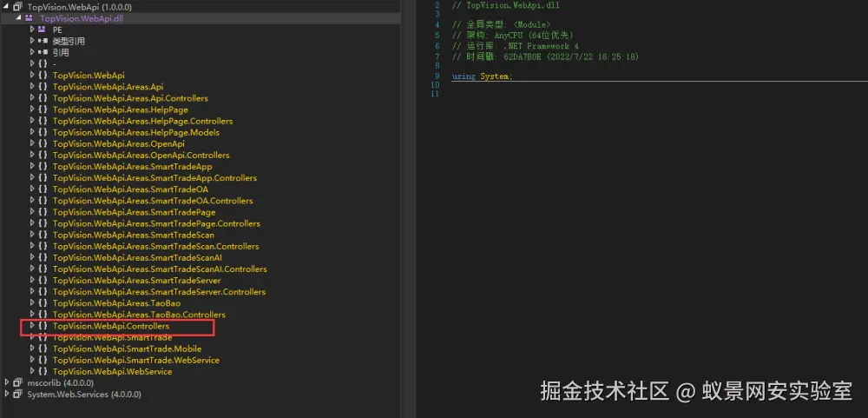Select the TopVision.WebApi.Areas.Api label
Image resolution: width=868 pixels, height=418 pixels.
pos(108,87)
